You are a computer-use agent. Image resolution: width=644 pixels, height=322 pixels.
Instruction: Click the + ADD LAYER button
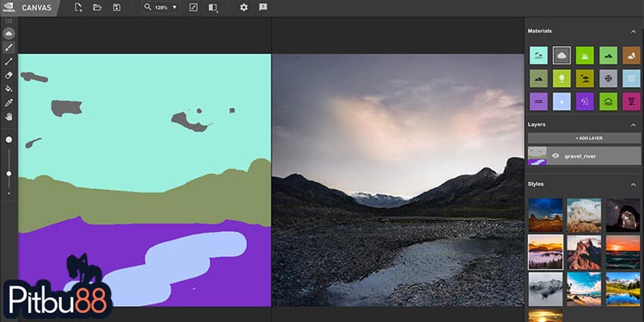(x=584, y=138)
